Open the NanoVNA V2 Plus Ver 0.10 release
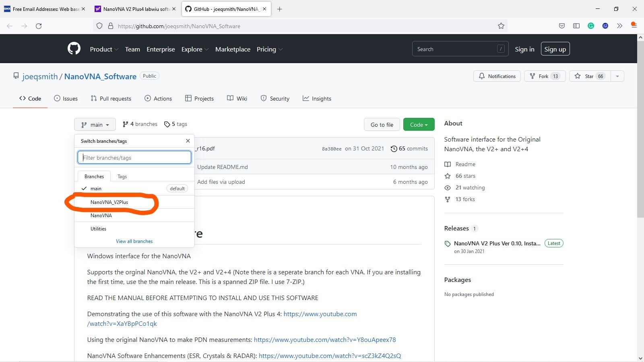 (x=497, y=243)
